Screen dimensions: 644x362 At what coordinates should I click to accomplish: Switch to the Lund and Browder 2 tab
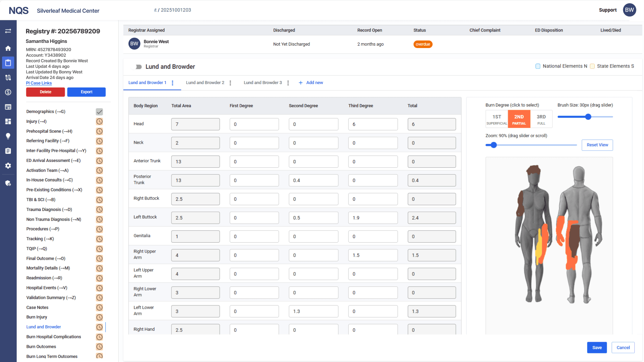(205, 83)
